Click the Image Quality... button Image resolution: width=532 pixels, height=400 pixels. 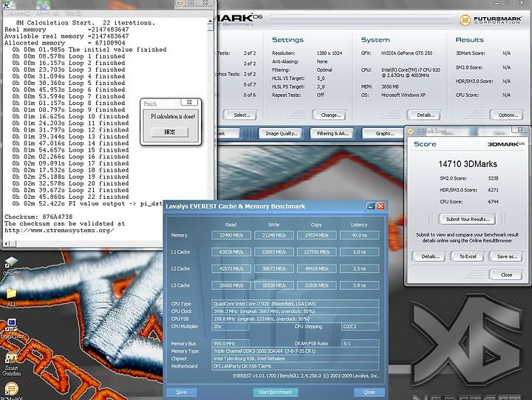coord(282,133)
